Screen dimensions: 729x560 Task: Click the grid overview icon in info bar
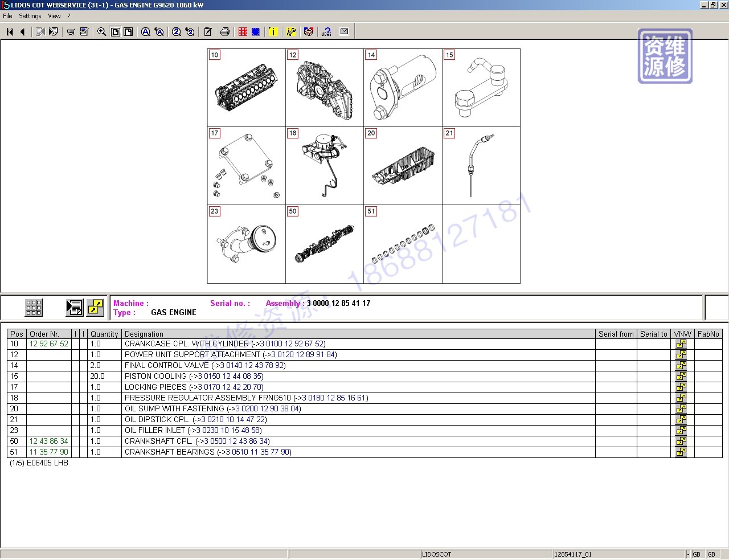tap(34, 308)
